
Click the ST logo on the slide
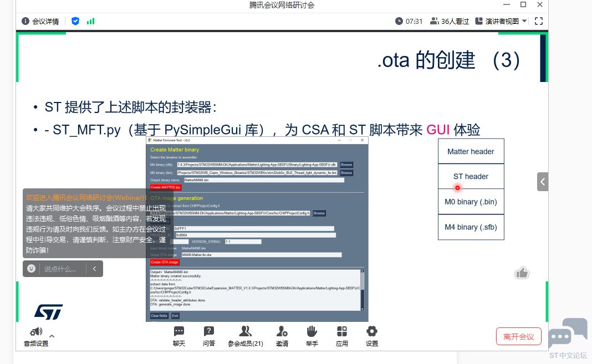click(49, 312)
